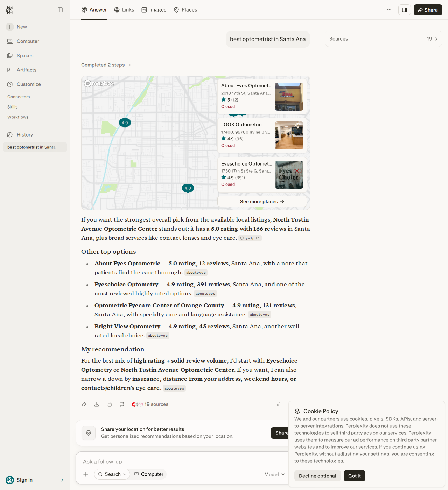Give a thumbs up to the answer
448x490 pixels.
(x=279, y=404)
